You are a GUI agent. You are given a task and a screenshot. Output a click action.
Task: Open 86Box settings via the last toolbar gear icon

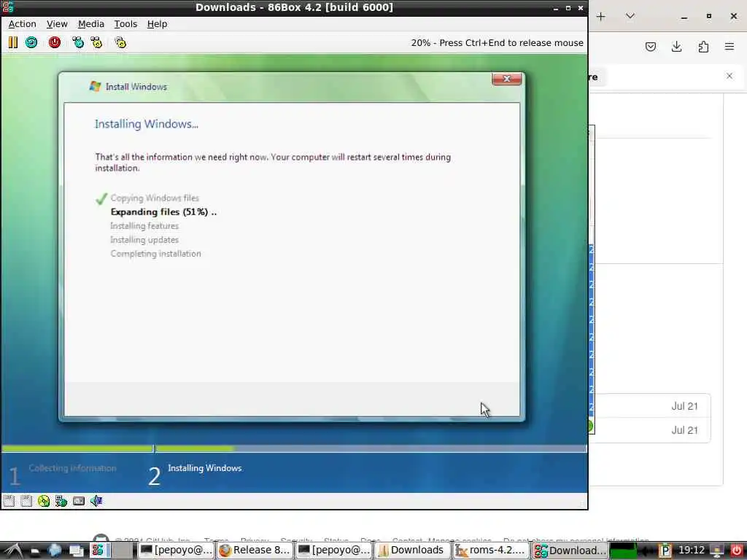(x=120, y=43)
